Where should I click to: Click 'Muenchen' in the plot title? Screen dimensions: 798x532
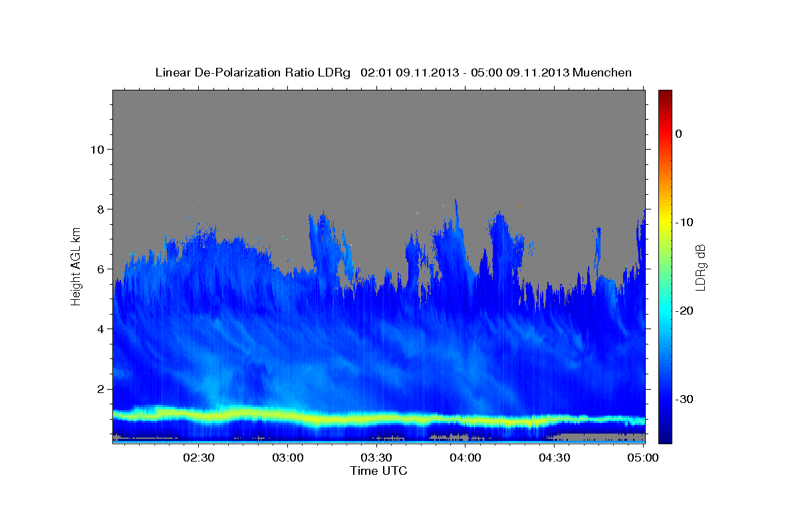click(x=602, y=72)
